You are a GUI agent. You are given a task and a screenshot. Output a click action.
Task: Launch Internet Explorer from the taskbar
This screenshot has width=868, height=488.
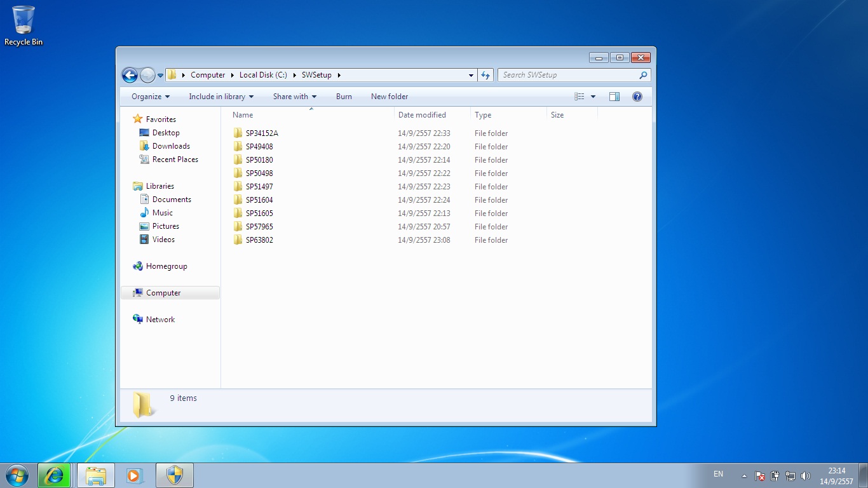(x=54, y=475)
